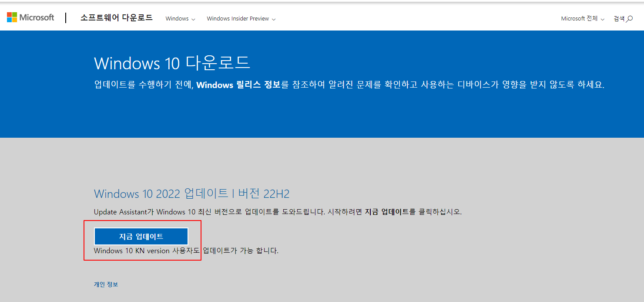644x302 pixels.
Task: Open the Microsoft 전체 dropdown
Action: [583, 18]
